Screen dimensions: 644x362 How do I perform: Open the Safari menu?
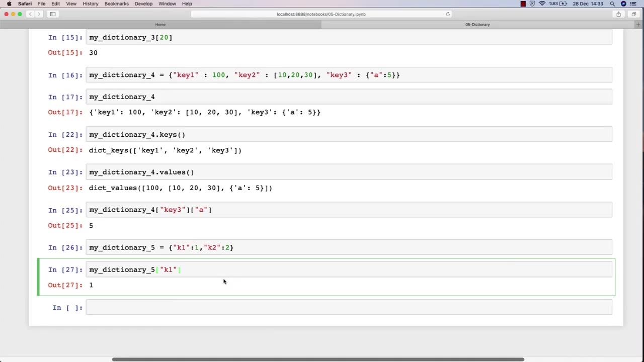pyautogui.click(x=25, y=4)
